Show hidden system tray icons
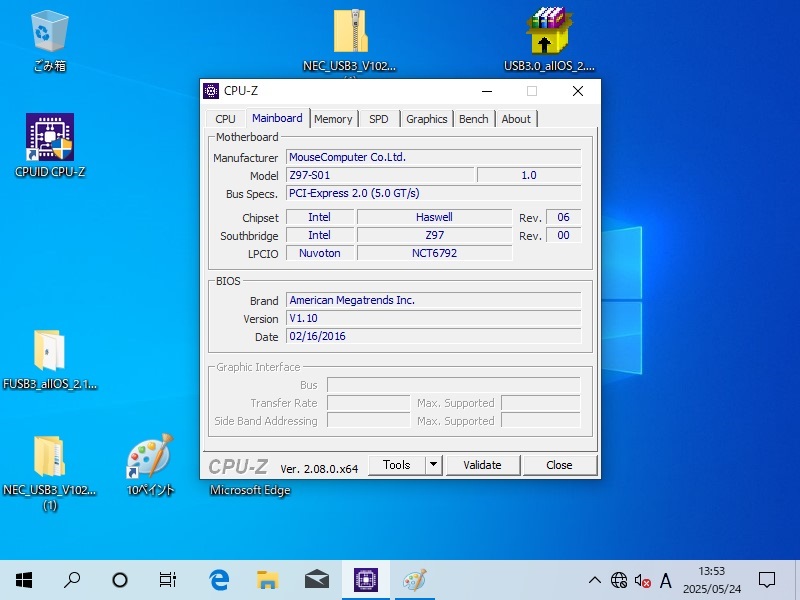This screenshot has height=600, width=800. click(x=595, y=580)
